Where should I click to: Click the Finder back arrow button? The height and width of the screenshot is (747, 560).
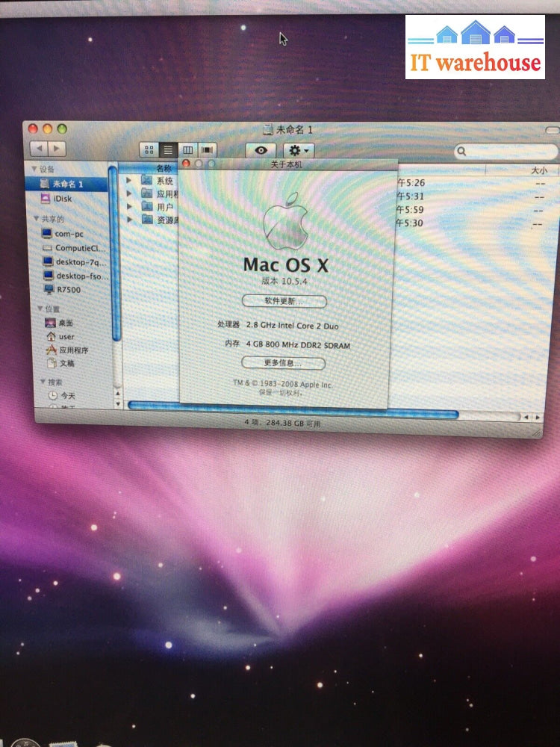39,149
